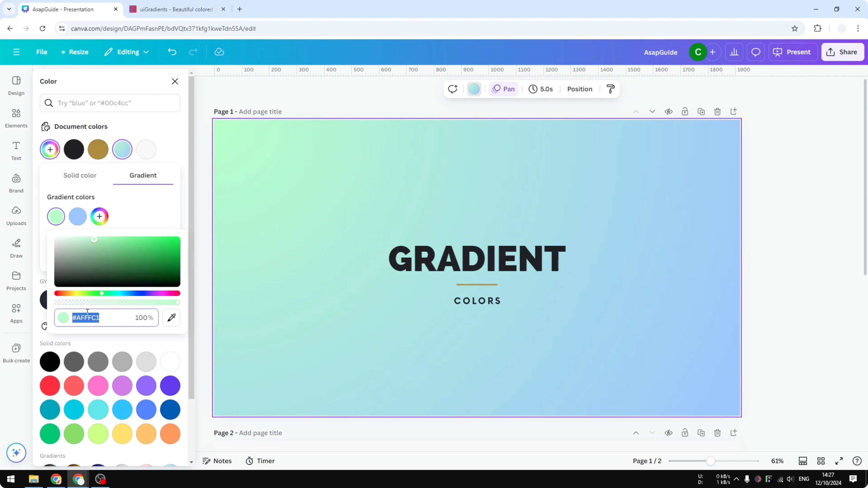Open the Position panel
The width and height of the screenshot is (868, 488).
pyautogui.click(x=580, y=89)
